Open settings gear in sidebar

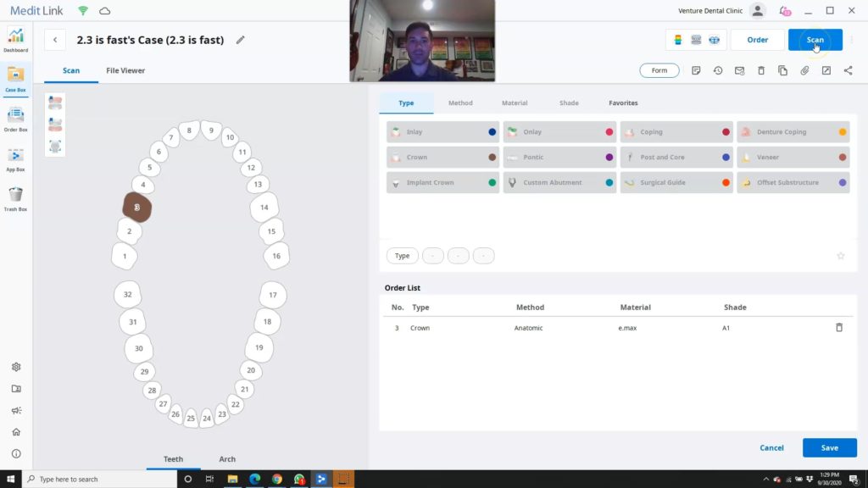pos(16,367)
